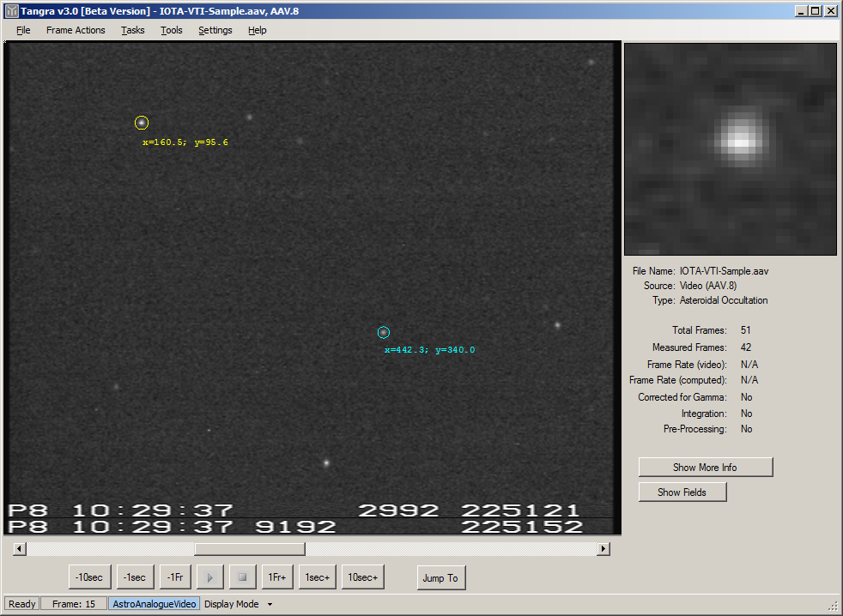Click Show More Info button
Screen dimensions: 843x616
point(706,467)
